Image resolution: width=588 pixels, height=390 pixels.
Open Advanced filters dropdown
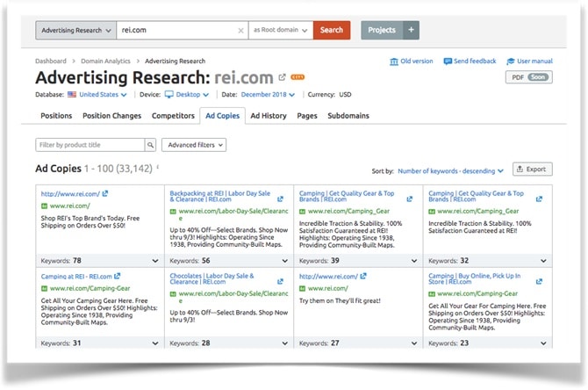[x=194, y=145]
